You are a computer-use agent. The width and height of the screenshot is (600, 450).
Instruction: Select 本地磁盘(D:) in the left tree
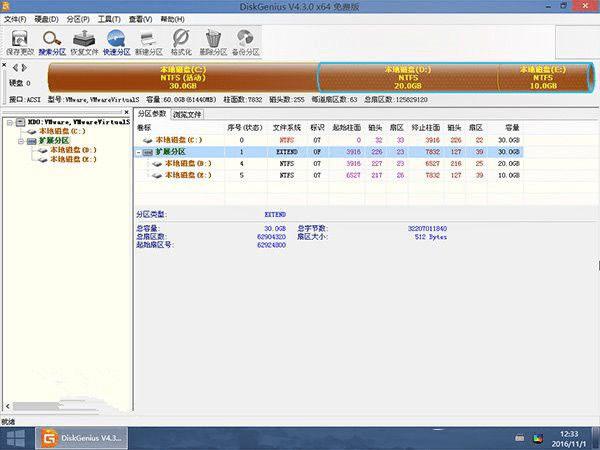73,150
